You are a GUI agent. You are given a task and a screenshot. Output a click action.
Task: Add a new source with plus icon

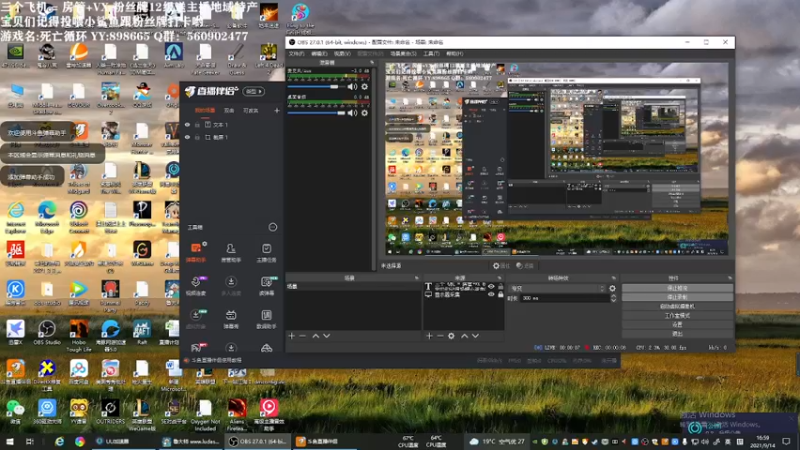tap(429, 336)
